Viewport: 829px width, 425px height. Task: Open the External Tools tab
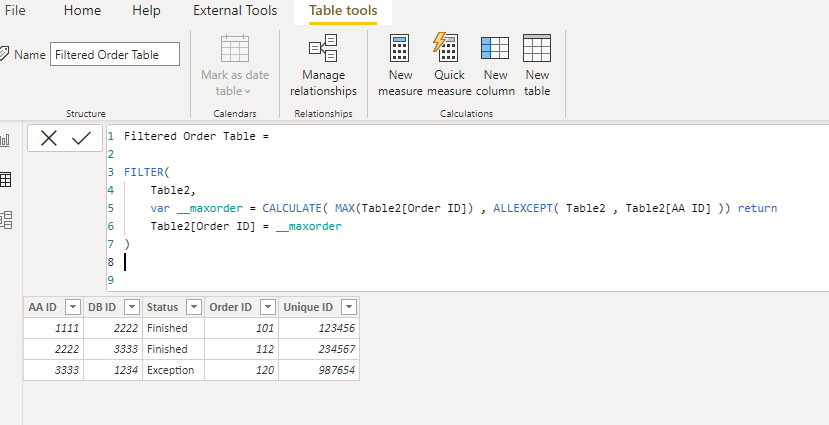point(235,11)
